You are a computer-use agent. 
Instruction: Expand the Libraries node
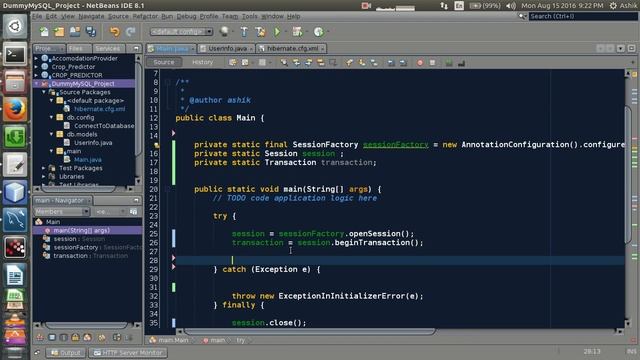[x=44, y=177]
